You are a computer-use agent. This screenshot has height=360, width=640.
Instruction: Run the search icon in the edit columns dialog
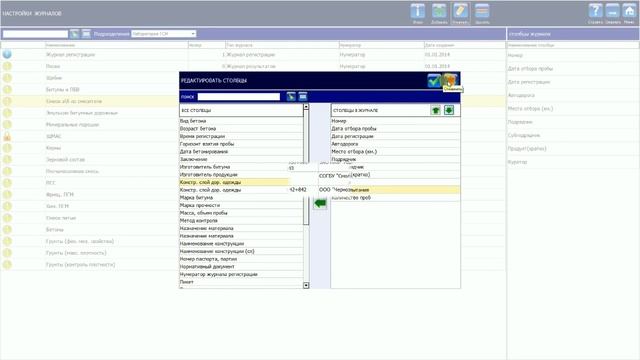[291, 96]
